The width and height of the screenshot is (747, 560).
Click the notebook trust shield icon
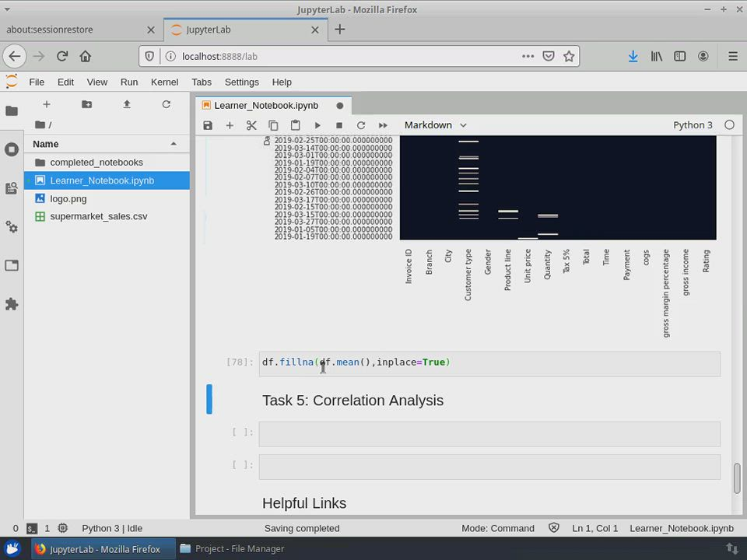(553, 527)
